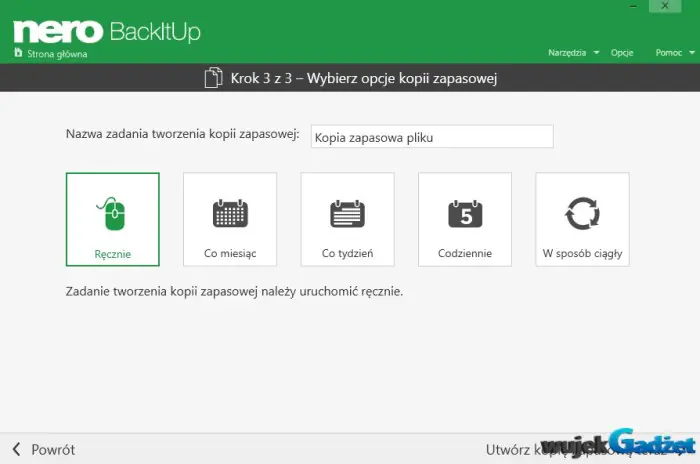
Task: Click the Powrót back button
Action: 53,449
